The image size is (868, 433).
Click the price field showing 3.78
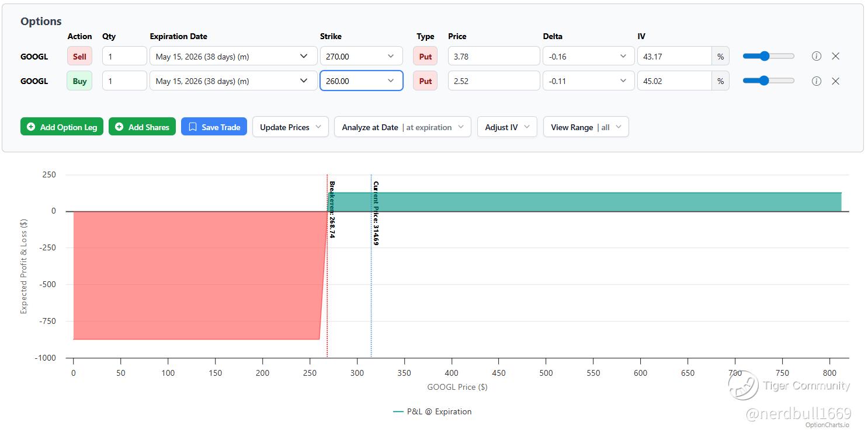(494, 57)
